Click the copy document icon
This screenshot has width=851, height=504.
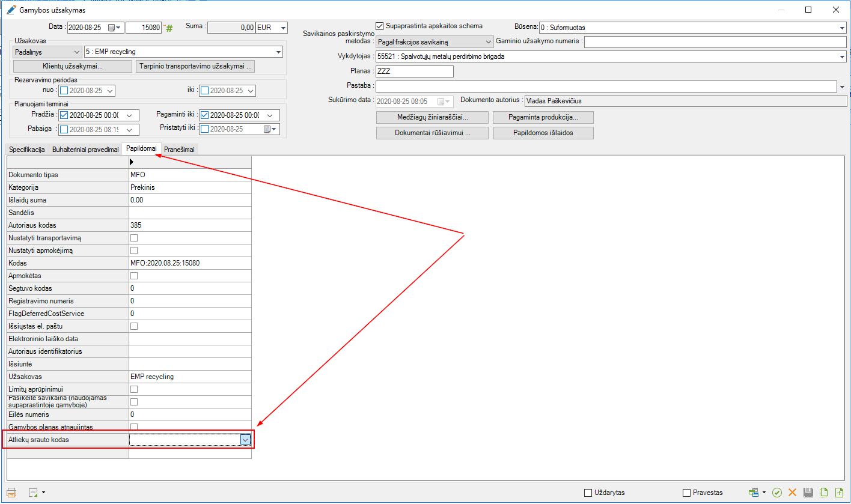coord(824,493)
